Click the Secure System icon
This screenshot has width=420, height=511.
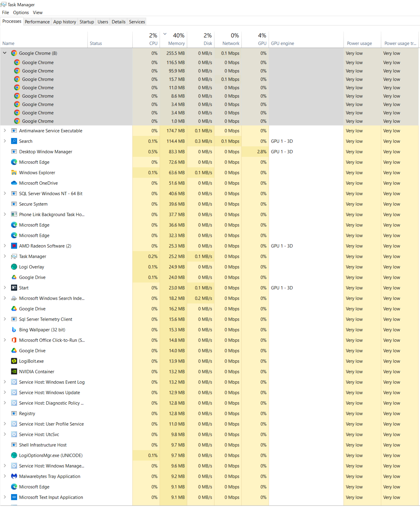pos(14,204)
